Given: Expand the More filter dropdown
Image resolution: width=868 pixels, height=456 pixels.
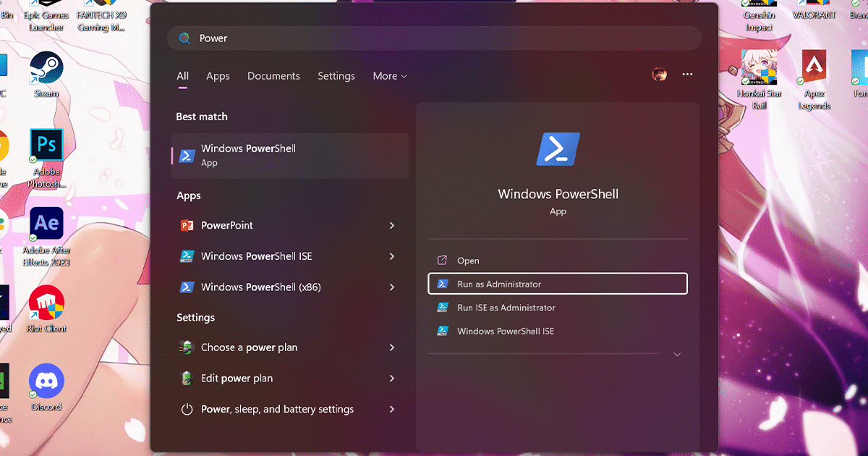Looking at the screenshot, I should [389, 75].
